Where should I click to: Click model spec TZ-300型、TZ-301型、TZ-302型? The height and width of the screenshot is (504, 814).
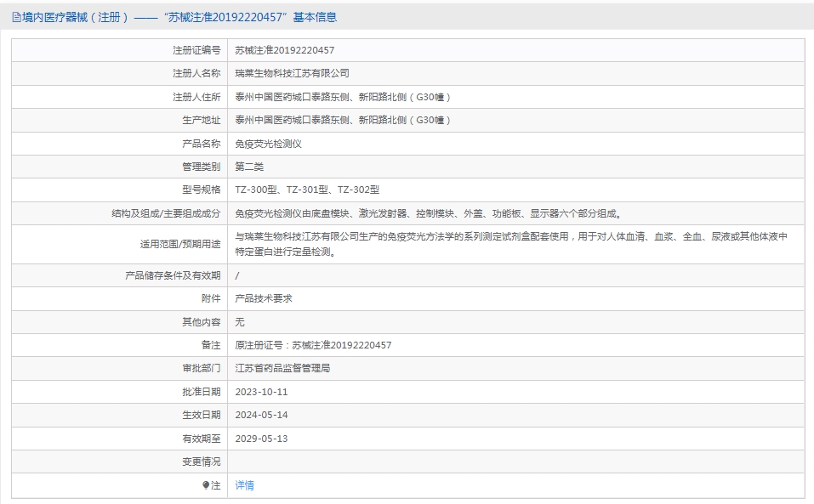(x=307, y=190)
